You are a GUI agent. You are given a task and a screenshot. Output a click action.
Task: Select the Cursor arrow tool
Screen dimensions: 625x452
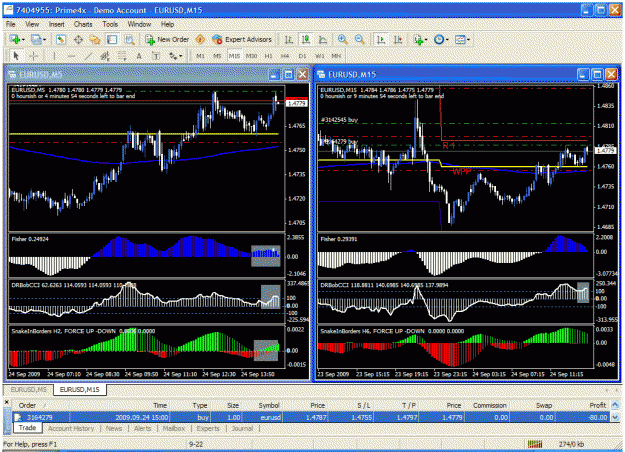tap(16, 56)
